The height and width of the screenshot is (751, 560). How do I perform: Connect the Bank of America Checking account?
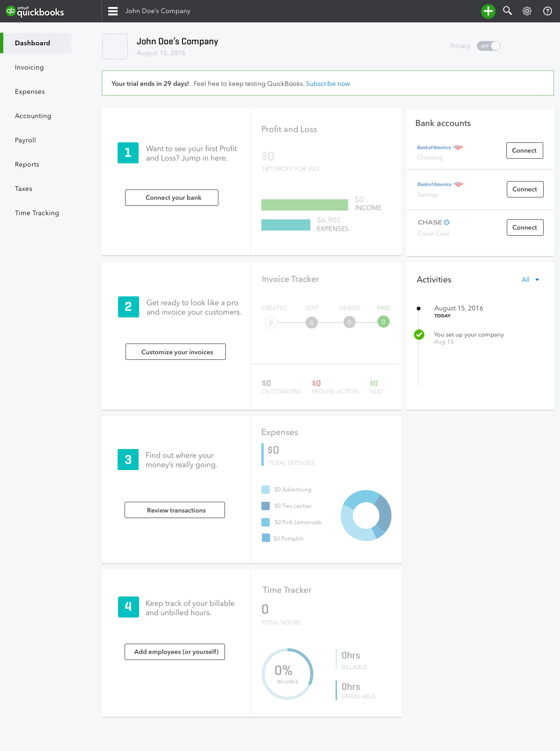(x=525, y=151)
